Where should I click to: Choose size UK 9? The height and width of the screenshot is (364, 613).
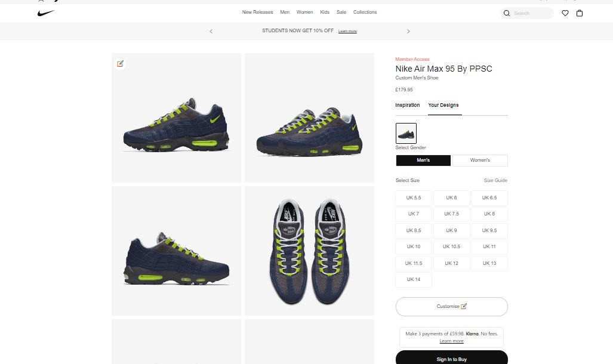(x=451, y=231)
